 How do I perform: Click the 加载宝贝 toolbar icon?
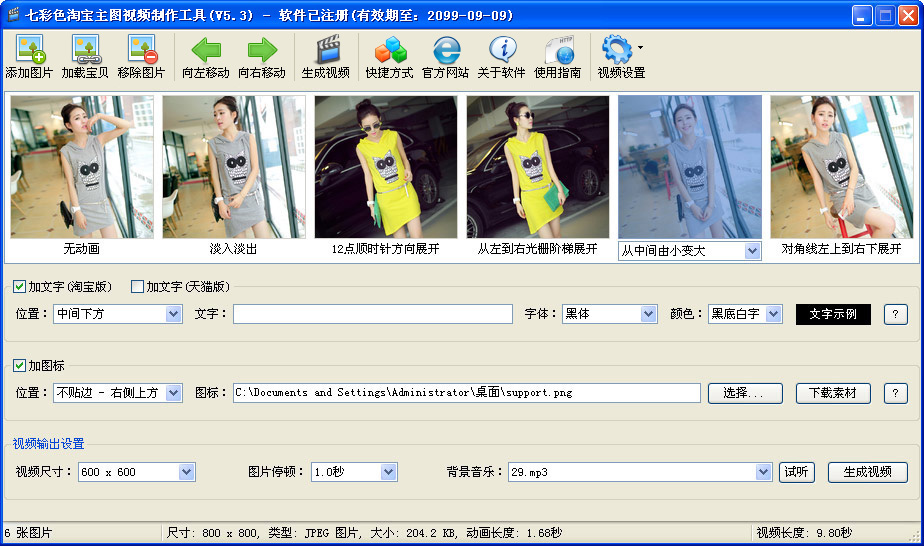click(85, 50)
